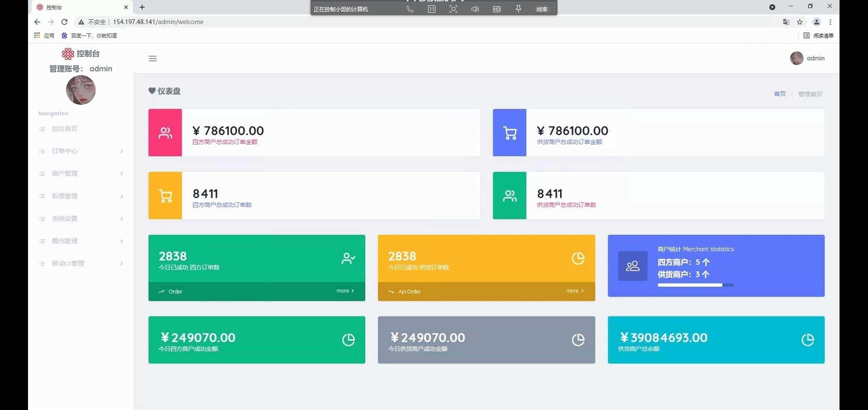Expand the 订单中心 sidebar menu
This screenshot has height=410, width=868.
click(65, 151)
